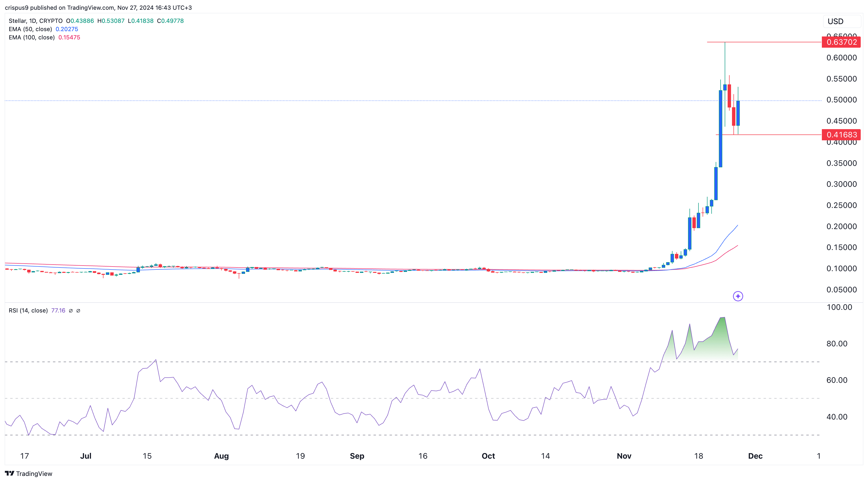868x482 pixels.
Task: Click the blue 0.20275 EMA 50 value
Action: click(x=67, y=29)
